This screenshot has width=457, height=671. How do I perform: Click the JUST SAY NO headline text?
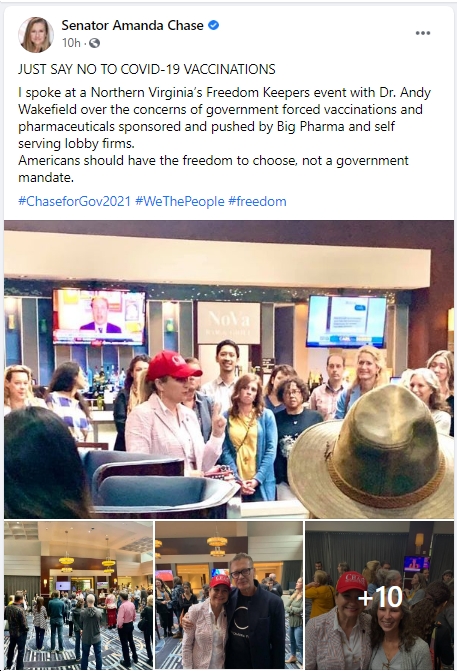147,69
